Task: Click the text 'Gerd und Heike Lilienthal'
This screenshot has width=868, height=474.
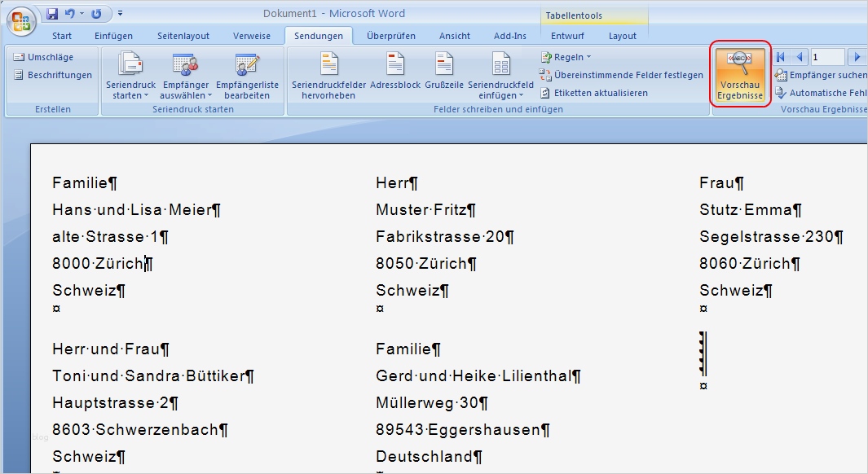Action: (474, 376)
